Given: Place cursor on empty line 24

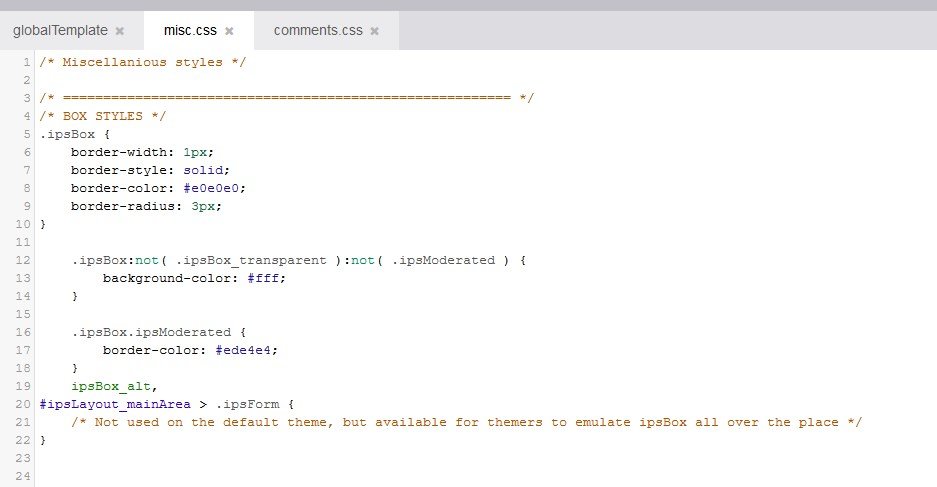Looking at the screenshot, I should 300,476.
